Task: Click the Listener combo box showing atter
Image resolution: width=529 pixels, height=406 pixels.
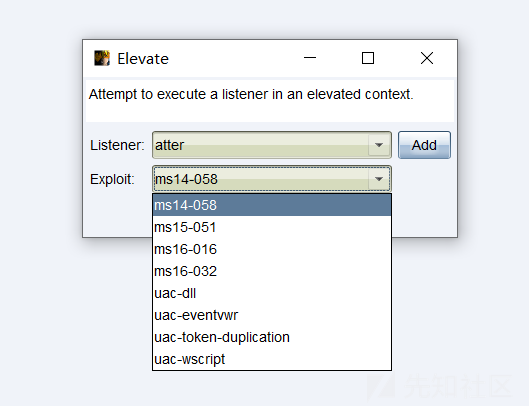Action: tap(272, 145)
